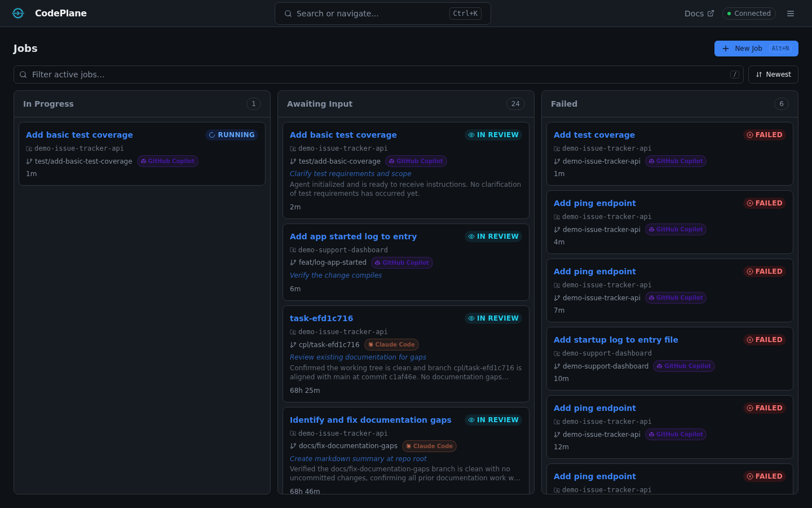Image resolution: width=812 pixels, height=508 pixels.
Task: Click the external-link icon beside Docs
Action: click(711, 13)
